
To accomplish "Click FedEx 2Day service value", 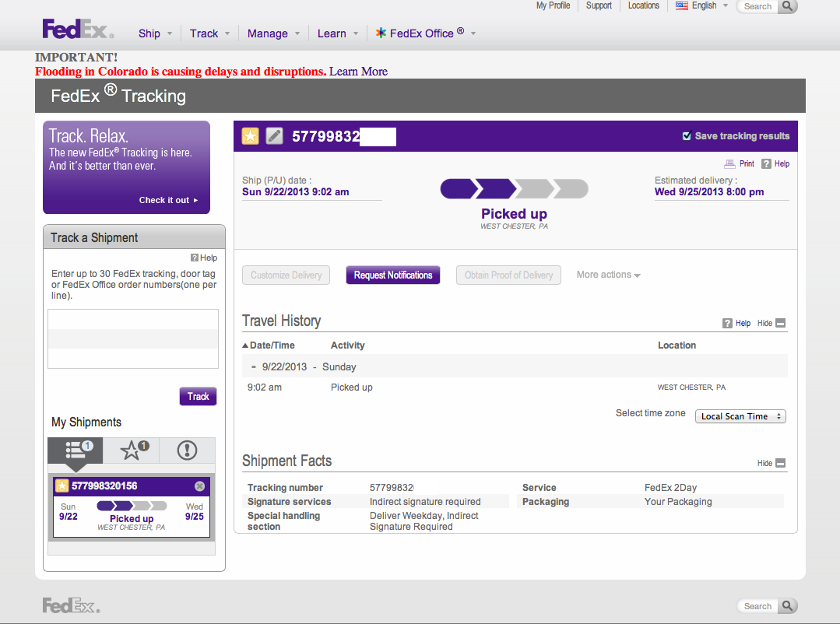I will 670,487.
